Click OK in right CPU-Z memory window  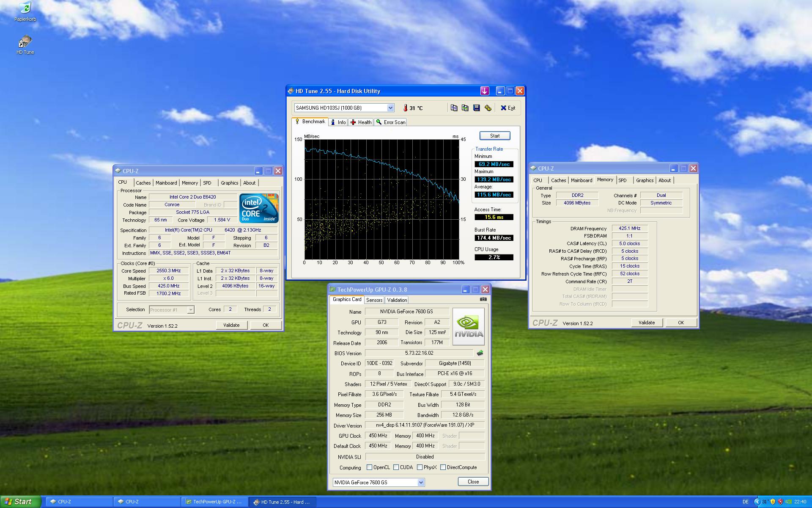point(681,323)
